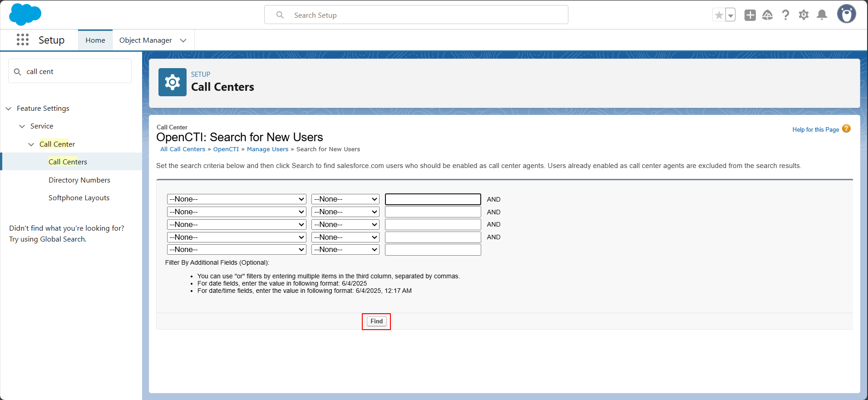Image resolution: width=868 pixels, height=400 pixels.
Task: Click the fourth row filter value field
Action: 433,237
